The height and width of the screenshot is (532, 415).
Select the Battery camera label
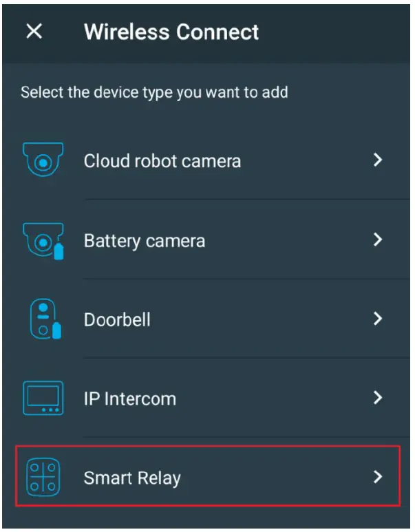[x=145, y=242]
